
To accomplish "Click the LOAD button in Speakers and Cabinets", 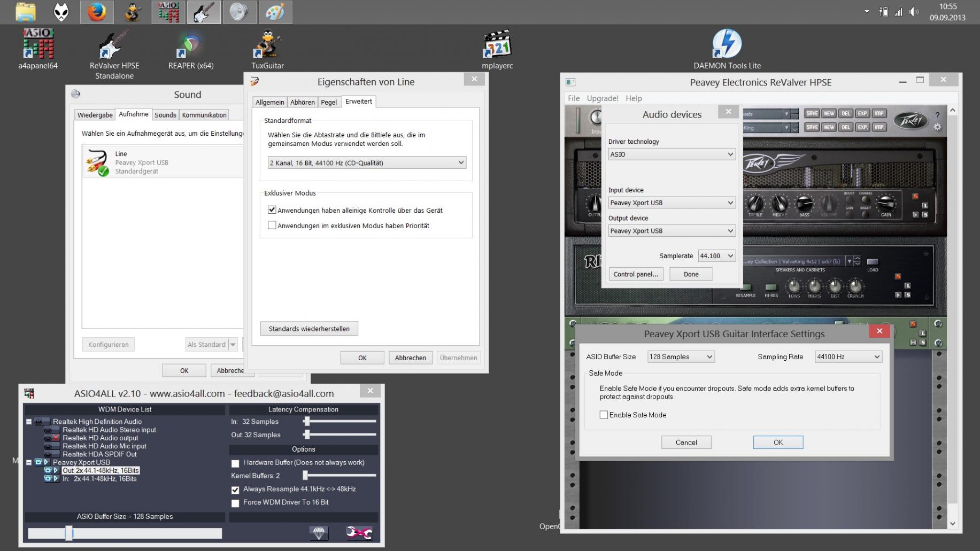I will point(873,262).
